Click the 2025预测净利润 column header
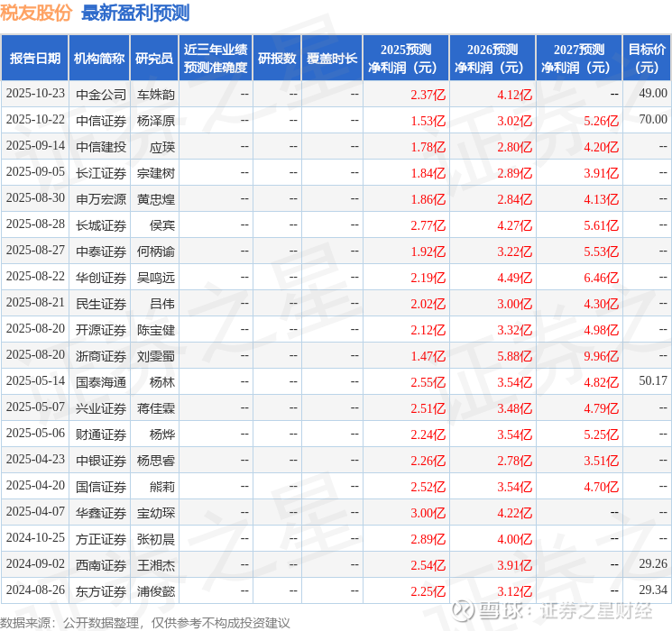 point(406,59)
